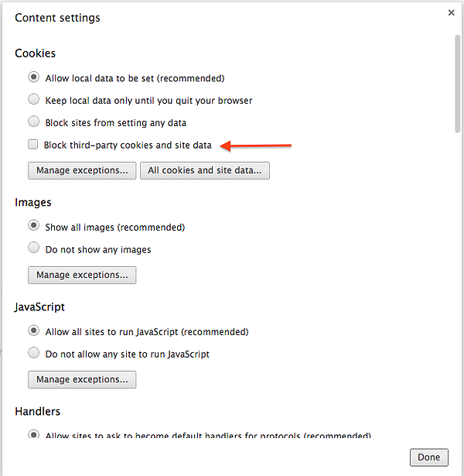Open All cookies and site data
The width and height of the screenshot is (464, 476).
[x=205, y=170]
